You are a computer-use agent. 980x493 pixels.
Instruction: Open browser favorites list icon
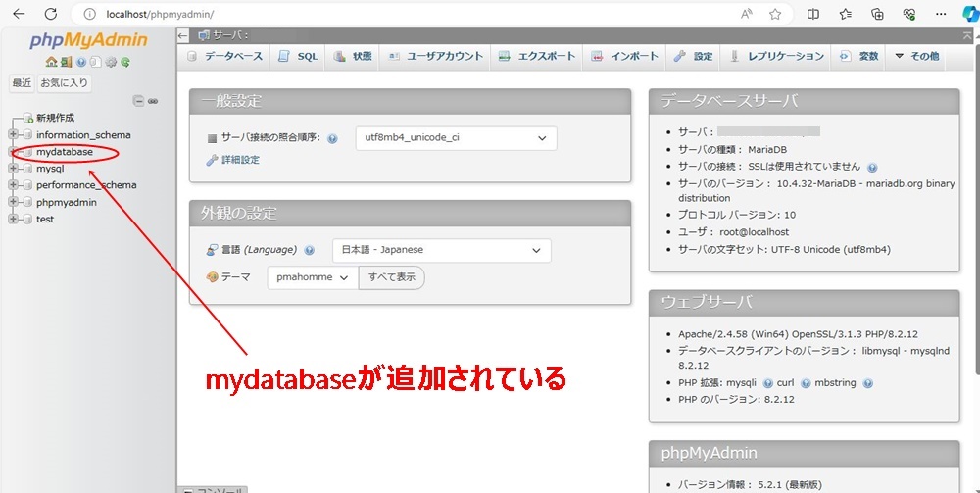tap(846, 14)
